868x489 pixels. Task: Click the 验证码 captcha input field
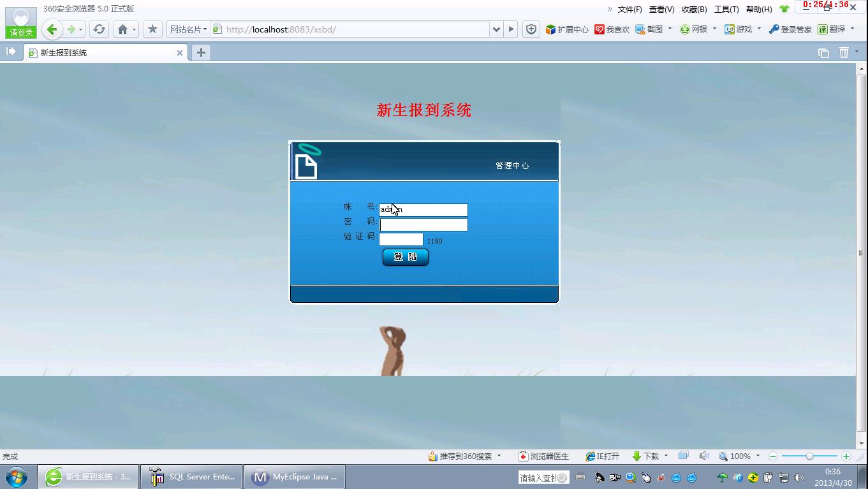pos(401,239)
